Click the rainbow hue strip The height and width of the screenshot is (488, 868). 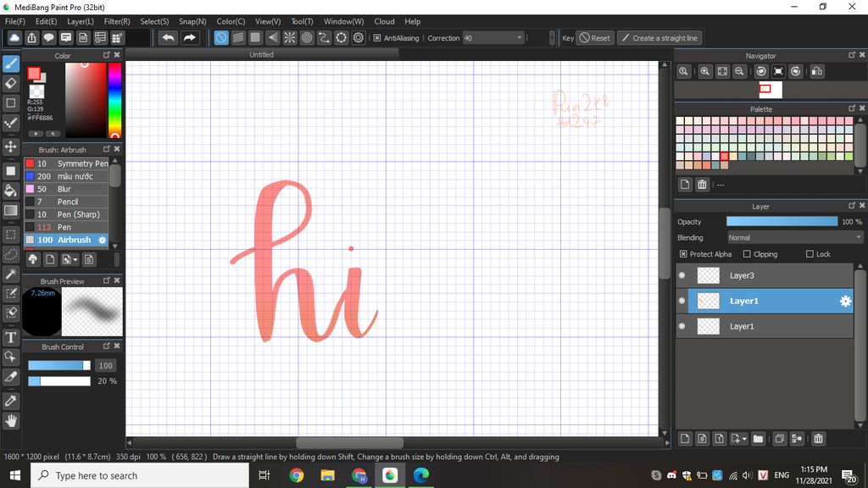[114, 100]
